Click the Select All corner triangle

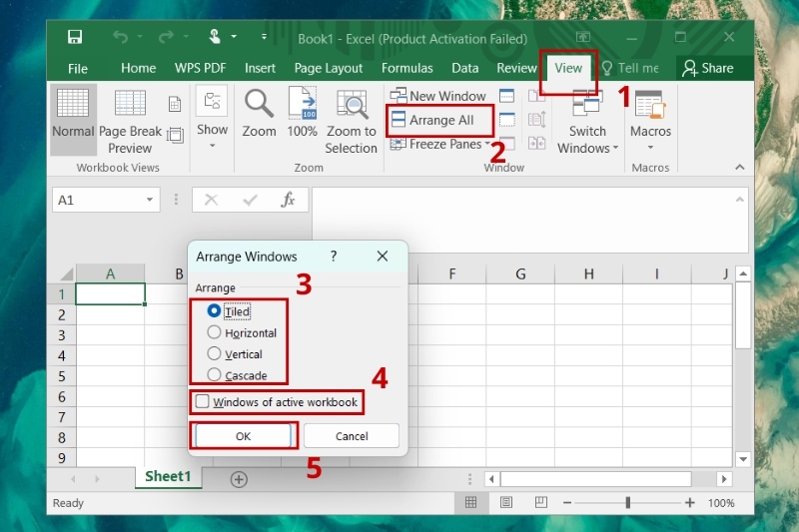66,273
